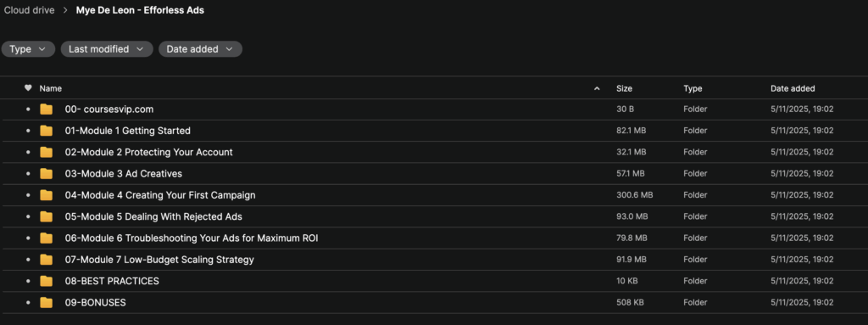This screenshot has height=325, width=868.
Task: Sort by the Date added column header
Action: [793, 88]
